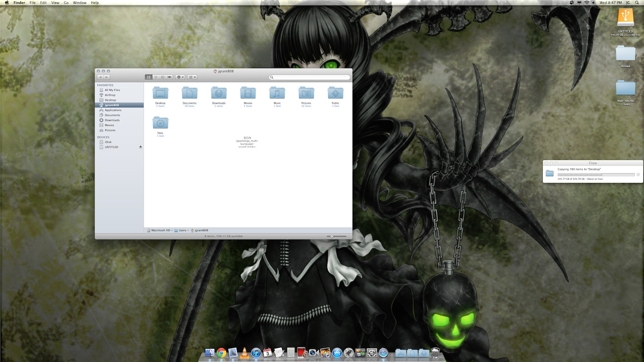Open Calculator in the Dock
This screenshot has width=644, height=362.
pos(291,353)
